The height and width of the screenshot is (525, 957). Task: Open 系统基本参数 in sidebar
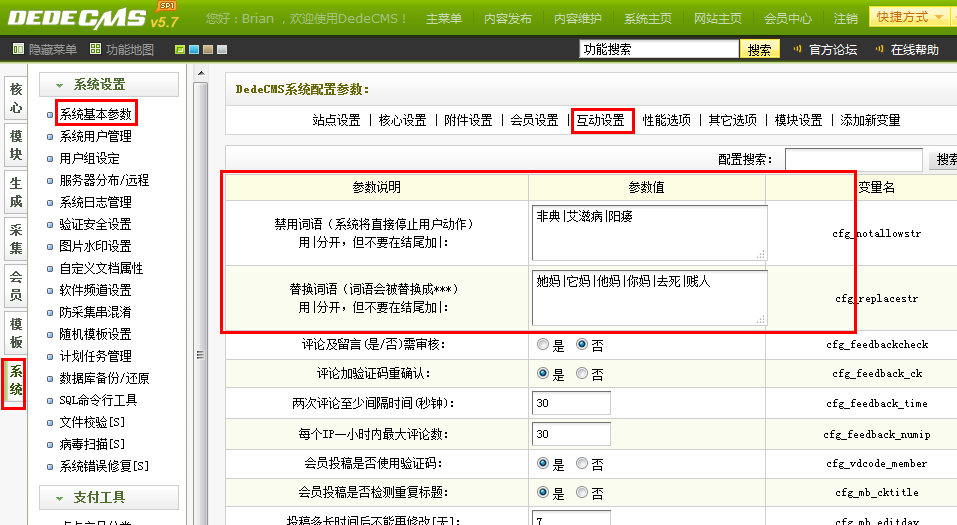(95, 114)
